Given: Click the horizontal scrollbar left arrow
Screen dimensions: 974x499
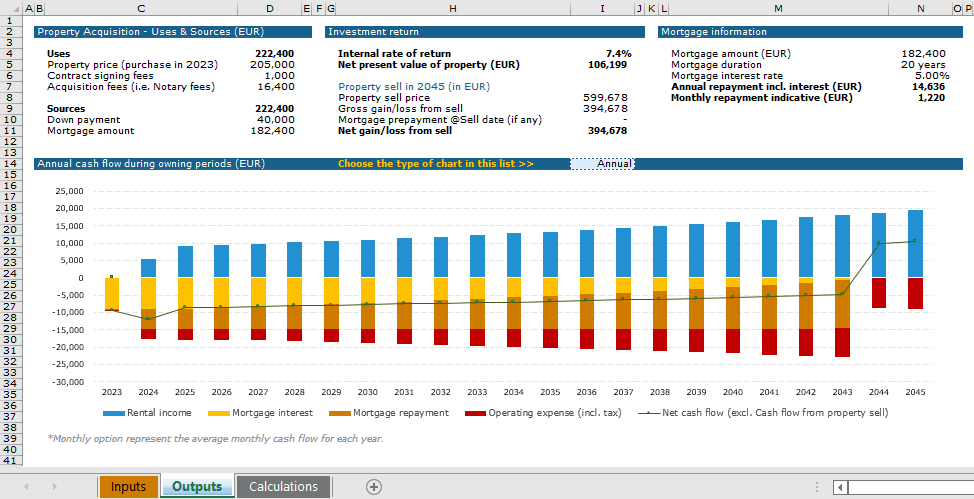Looking at the screenshot, I should click(841, 487).
